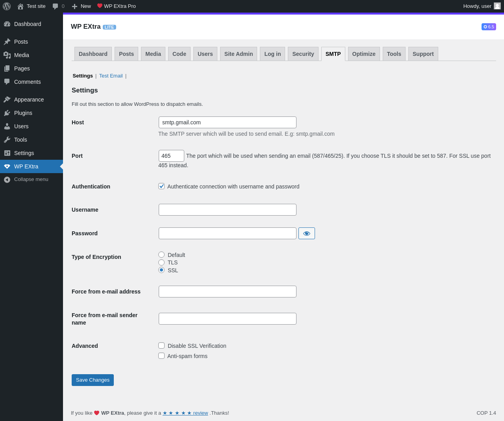This screenshot has width=504, height=421.
Task: Click the Users person icon in sidebar
Action: [x=7, y=126]
